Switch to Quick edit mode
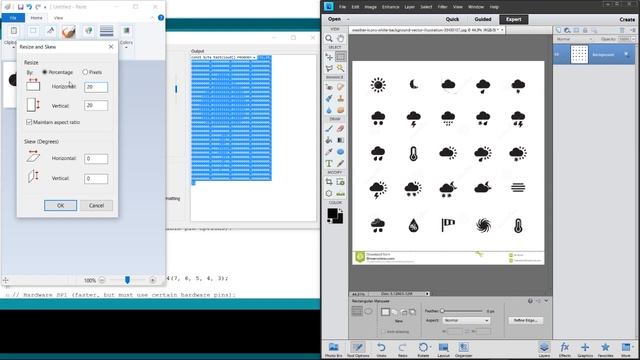The image size is (640, 360). click(x=452, y=19)
